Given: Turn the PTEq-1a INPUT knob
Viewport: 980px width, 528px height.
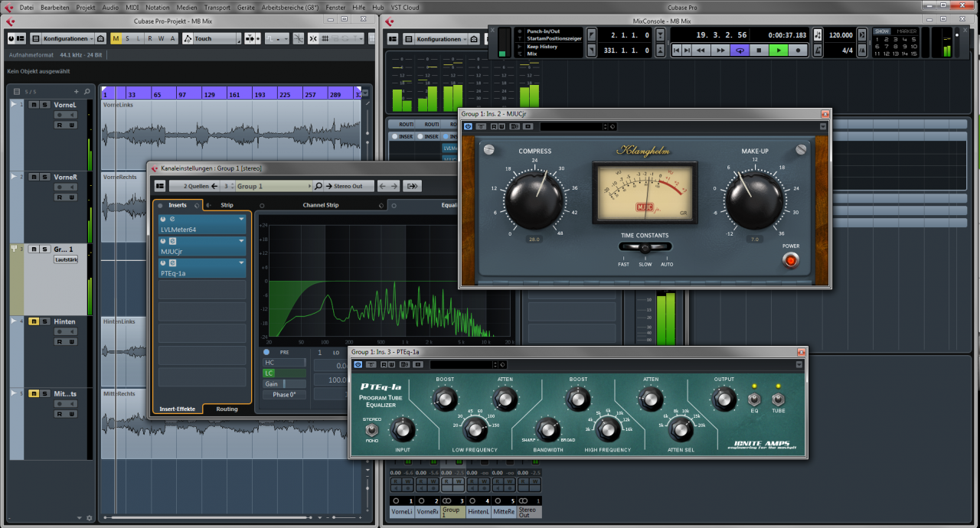Looking at the screenshot, I should click(403, 431).
